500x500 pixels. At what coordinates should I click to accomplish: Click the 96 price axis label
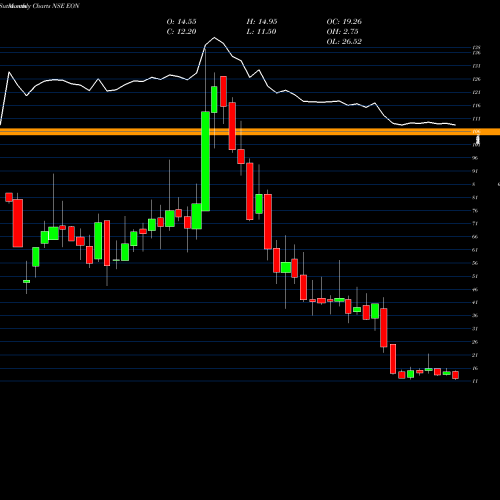pyautogui.click(x=475, y=158)
